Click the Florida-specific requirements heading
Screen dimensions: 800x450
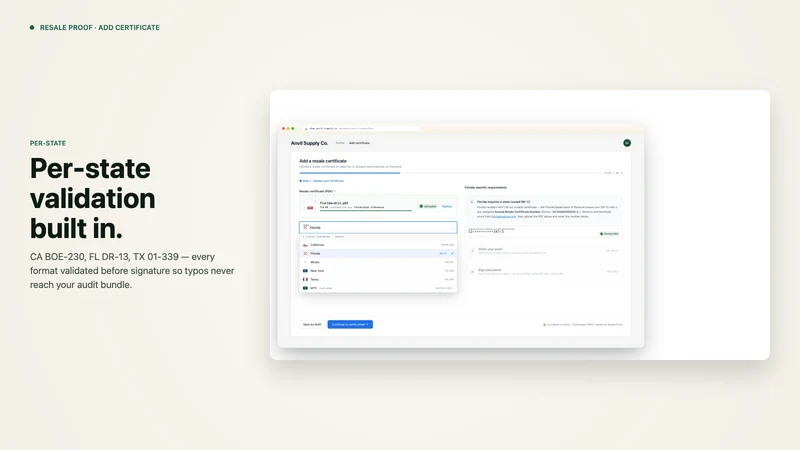[x=485, y=187]
